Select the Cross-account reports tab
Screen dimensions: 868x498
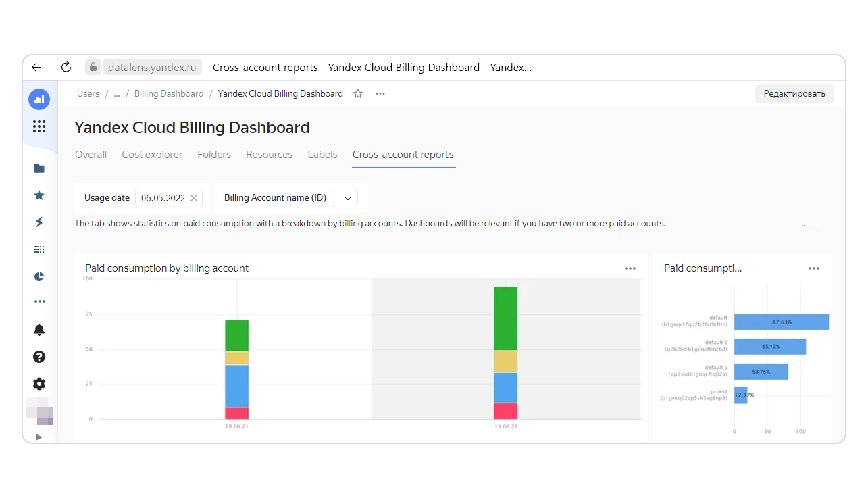click(x=403, y=155)
